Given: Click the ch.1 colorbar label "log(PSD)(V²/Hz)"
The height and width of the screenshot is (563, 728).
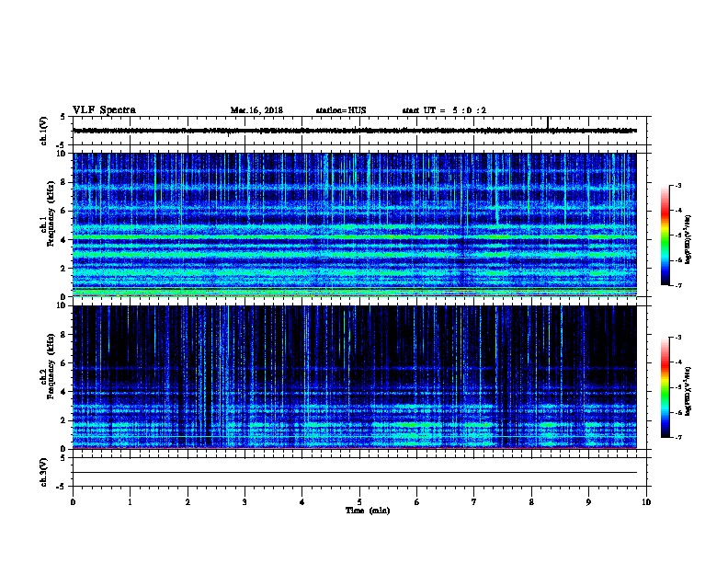Looking at the screenshot, I should (688, 239).
